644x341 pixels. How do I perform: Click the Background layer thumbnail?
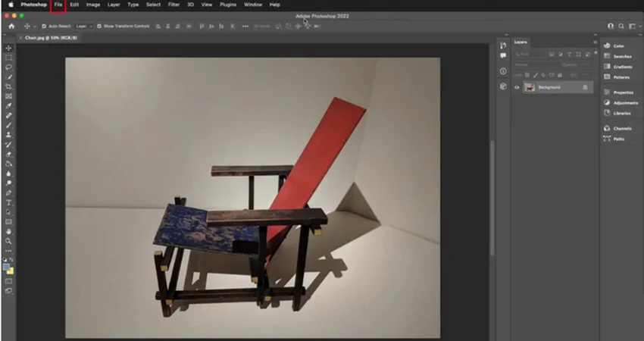click(x=530, y=87)
